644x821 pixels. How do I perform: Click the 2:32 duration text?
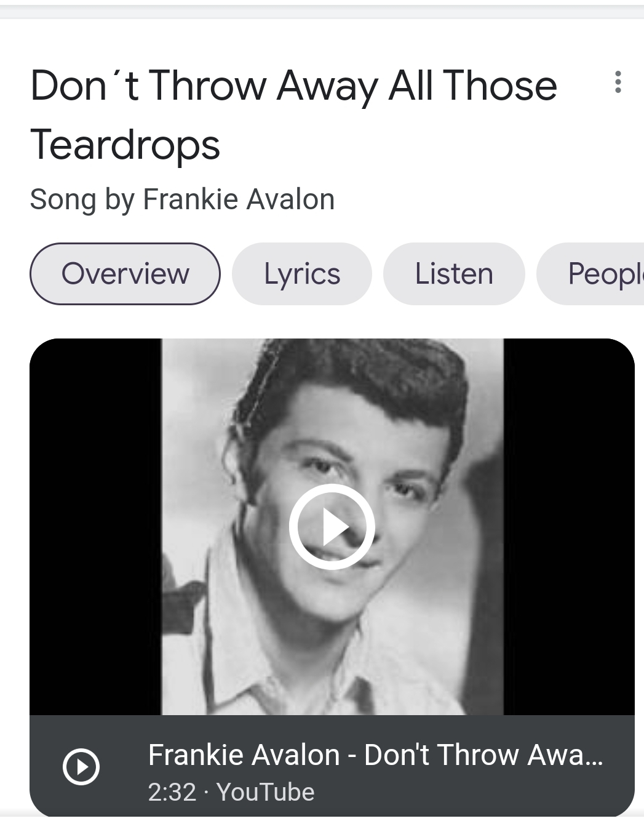point(172,792)
